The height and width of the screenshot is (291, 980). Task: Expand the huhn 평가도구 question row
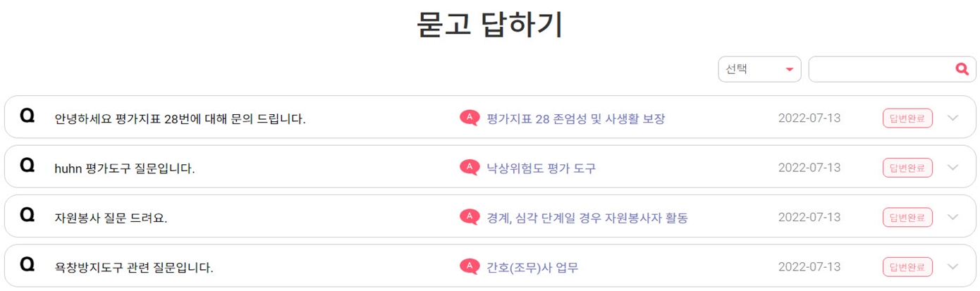pyautogui.click(x=953, y=168)
